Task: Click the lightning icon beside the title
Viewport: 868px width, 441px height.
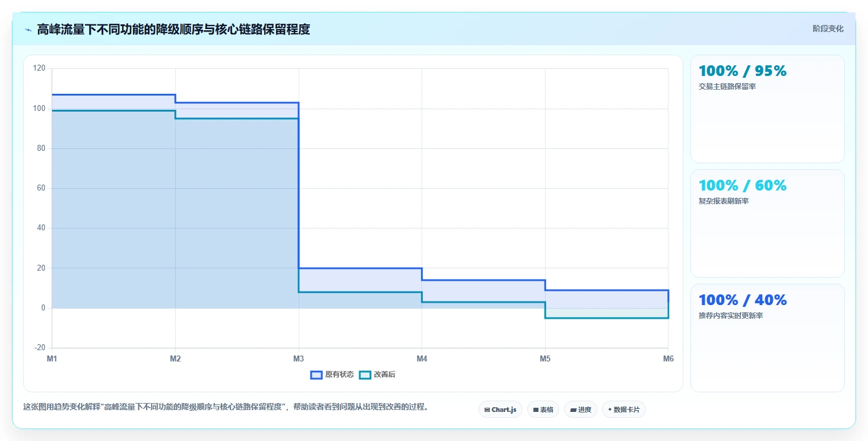Action: pyautogui.click(x=28, y=30)
